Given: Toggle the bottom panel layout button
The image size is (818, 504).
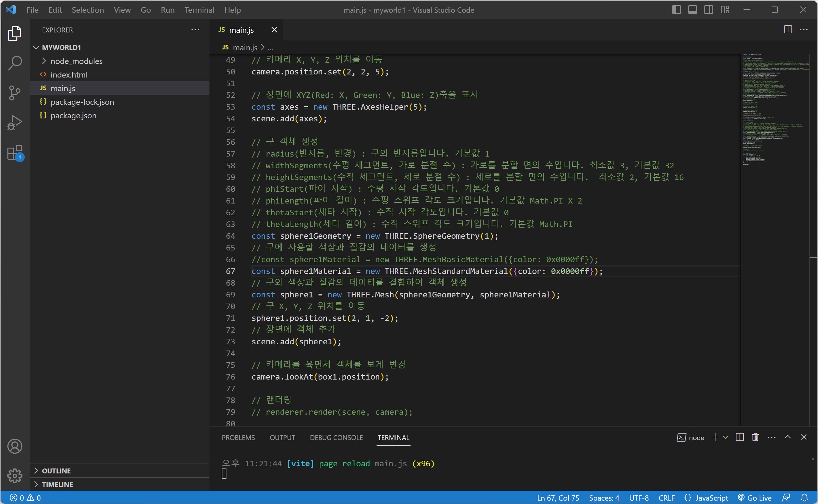Looking at the screenshot, I should point(692,10).
